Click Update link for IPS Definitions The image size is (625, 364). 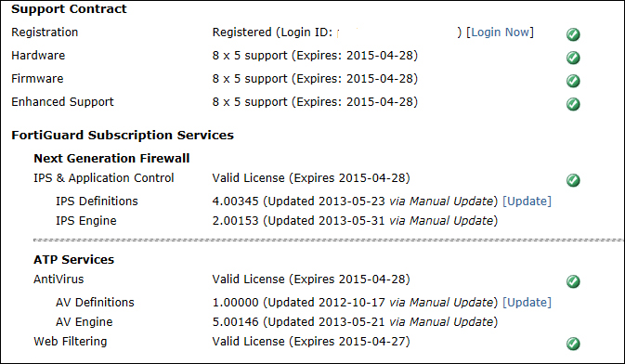coord(527,201)
